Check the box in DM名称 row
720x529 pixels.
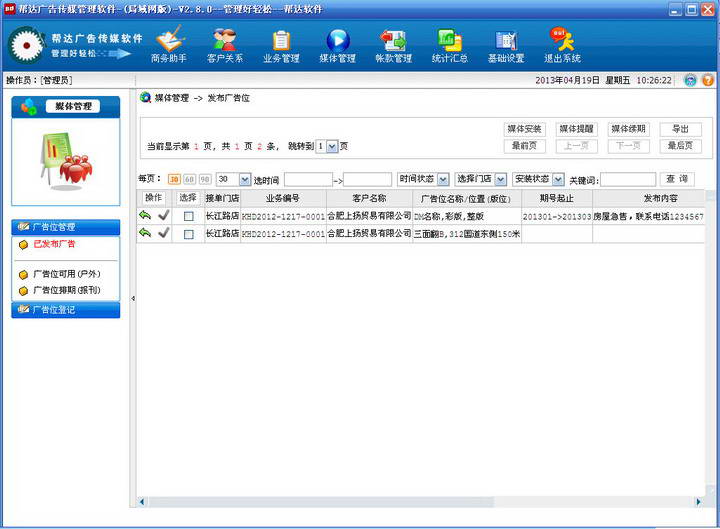188,216
